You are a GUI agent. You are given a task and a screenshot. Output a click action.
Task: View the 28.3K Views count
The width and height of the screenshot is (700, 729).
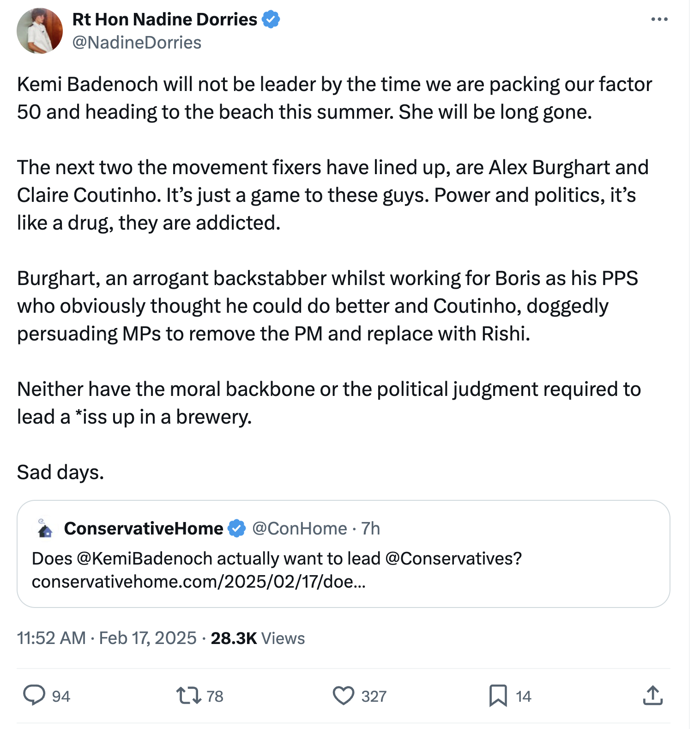point(258,638)
